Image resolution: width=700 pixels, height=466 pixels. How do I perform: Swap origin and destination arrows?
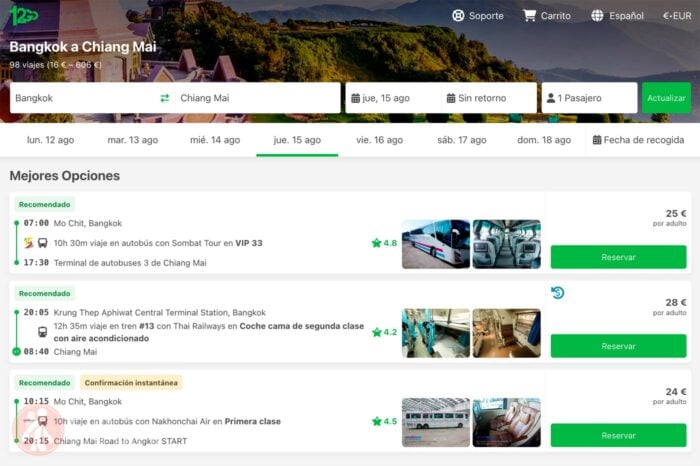pyautogui.click(x=165, y=98)
